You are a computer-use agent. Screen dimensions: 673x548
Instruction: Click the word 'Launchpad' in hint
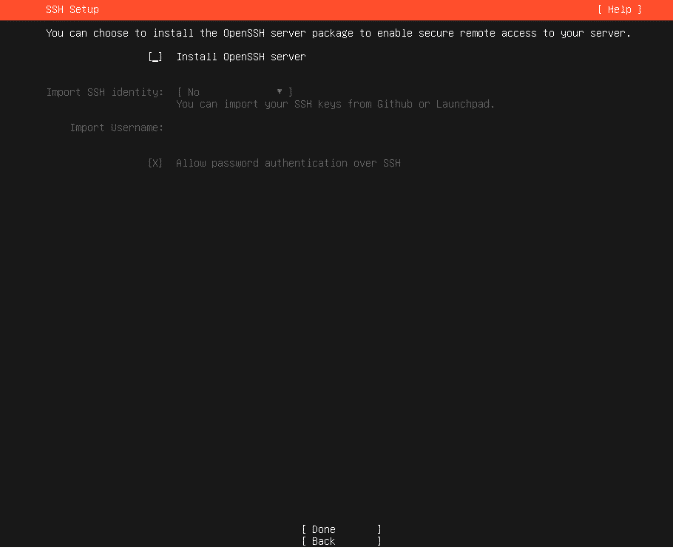click(x=464, y=104)
